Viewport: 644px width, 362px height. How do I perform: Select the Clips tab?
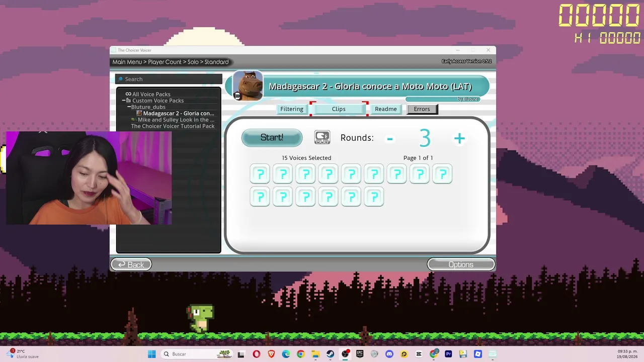click(339, 109)
